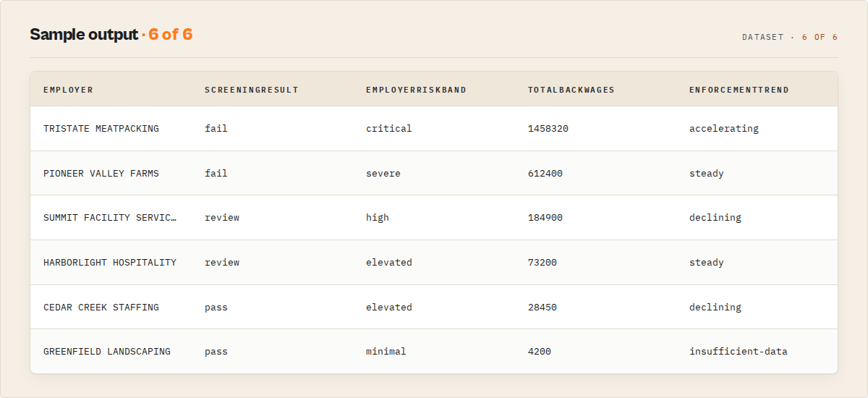Click the critical risk band value

pyautogui.click(x=389, y=129)
